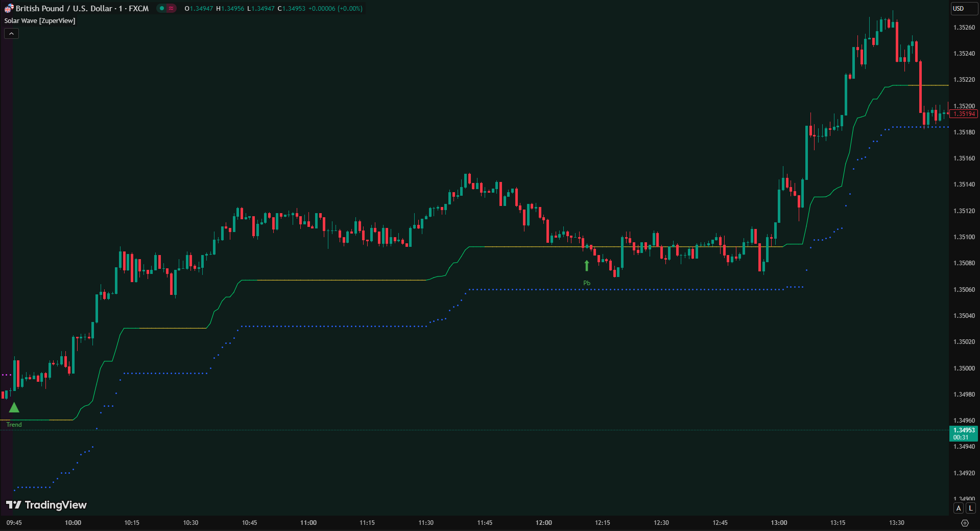Click British Pound / U.S. Dollar symbol title
The height and width of the screenshot is (531, 980).
tap(64, 9)
